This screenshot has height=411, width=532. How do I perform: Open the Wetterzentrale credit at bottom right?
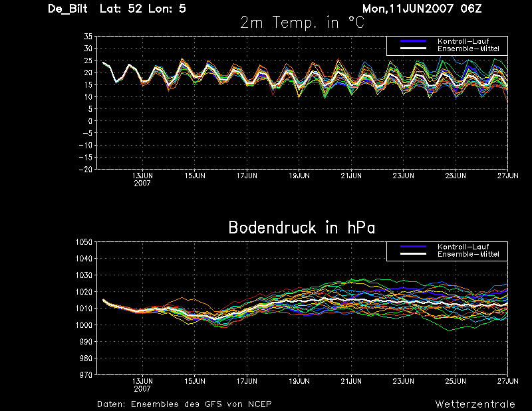click(475, 404)
